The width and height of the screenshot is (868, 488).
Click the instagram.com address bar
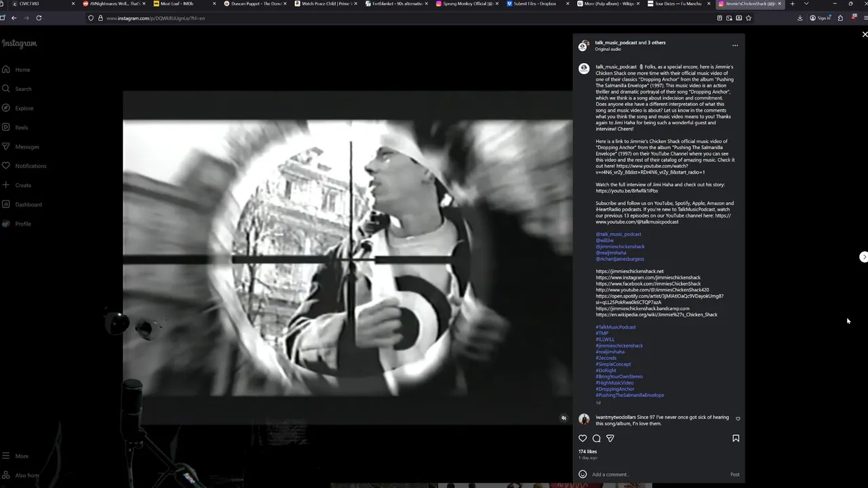point(407,18)
